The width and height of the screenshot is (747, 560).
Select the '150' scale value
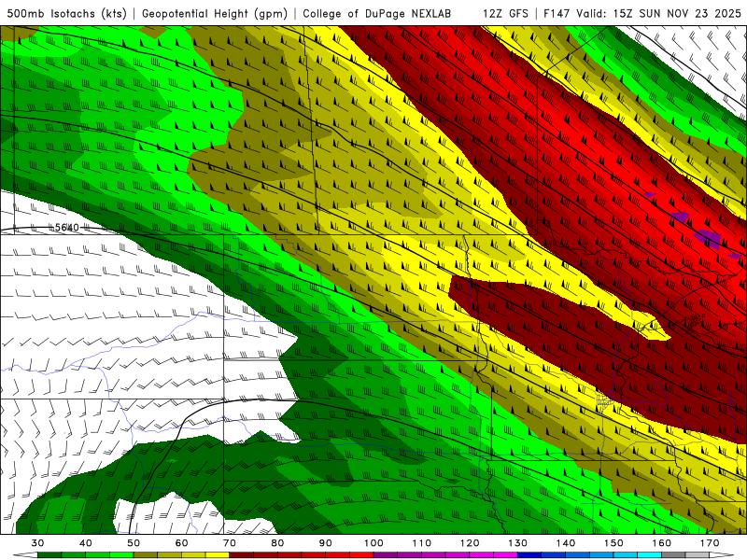(x=613, y=543)
